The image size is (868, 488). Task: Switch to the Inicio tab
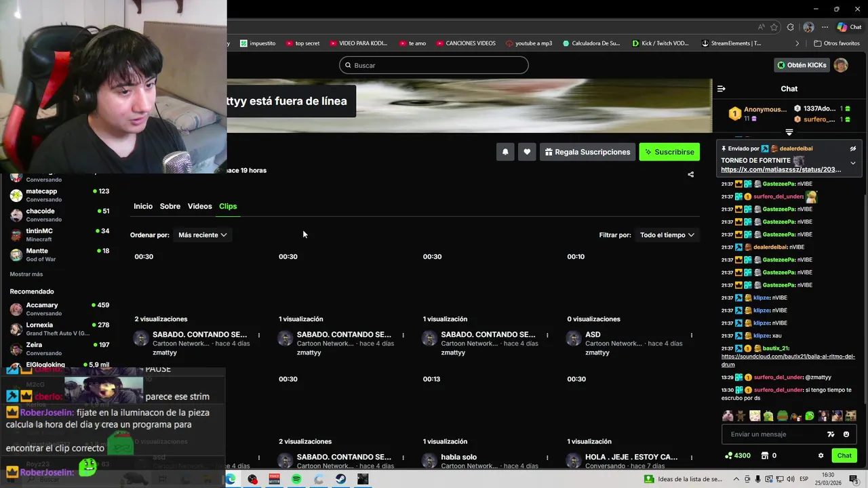tap(143, 206)
